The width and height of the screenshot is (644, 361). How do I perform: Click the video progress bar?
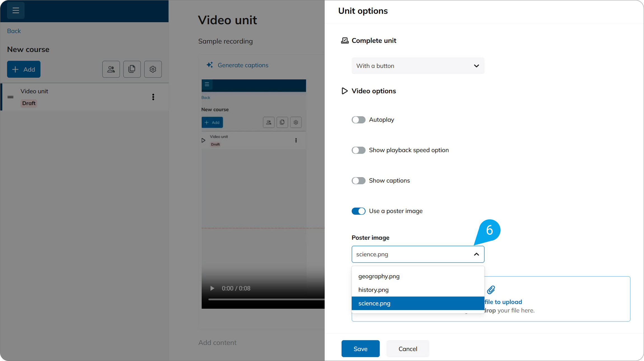(x=266, y=299)
